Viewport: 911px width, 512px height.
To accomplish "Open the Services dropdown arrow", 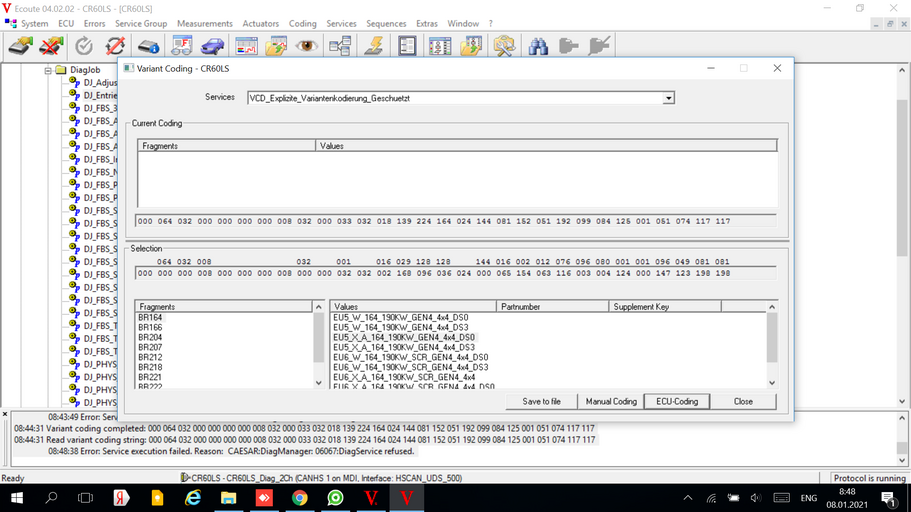I will pyautogui.click(x=668, y=98).
